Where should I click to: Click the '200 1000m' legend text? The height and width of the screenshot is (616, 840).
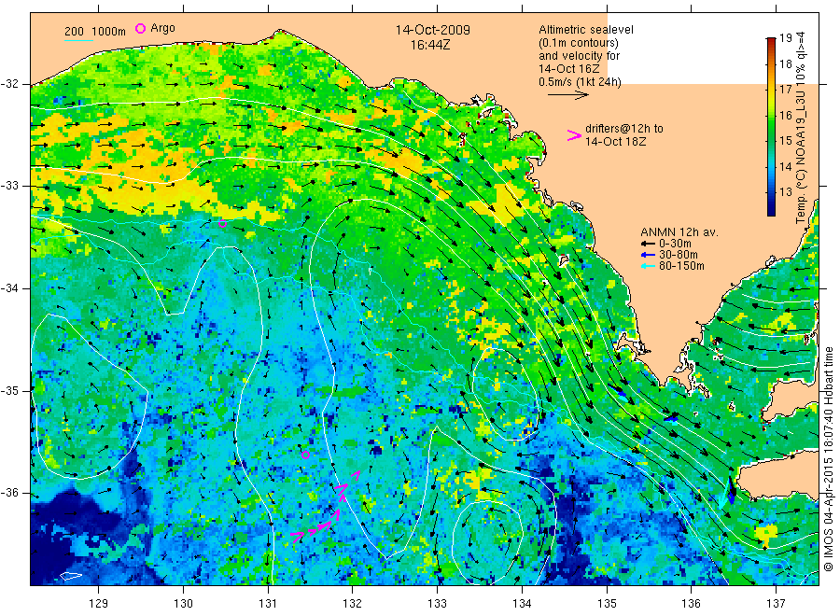tap(95, 32)
